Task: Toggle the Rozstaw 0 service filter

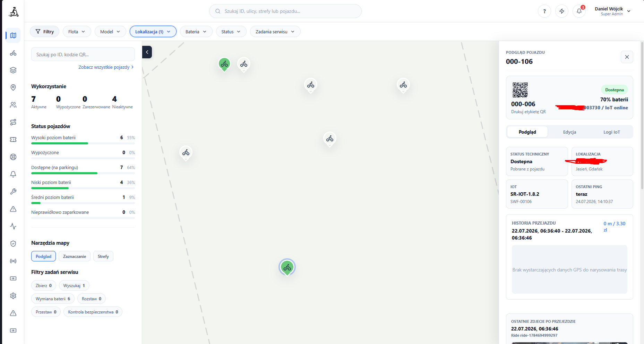Action: coord(92,299)
